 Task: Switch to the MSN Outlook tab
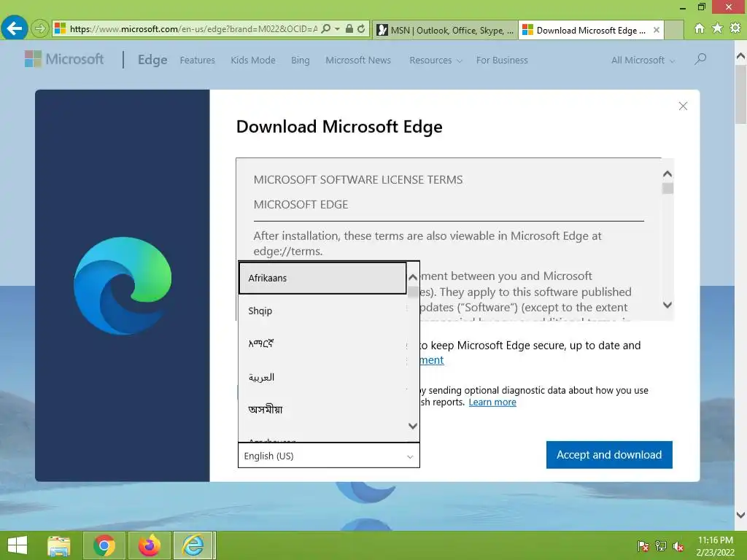tap(445, 30)
